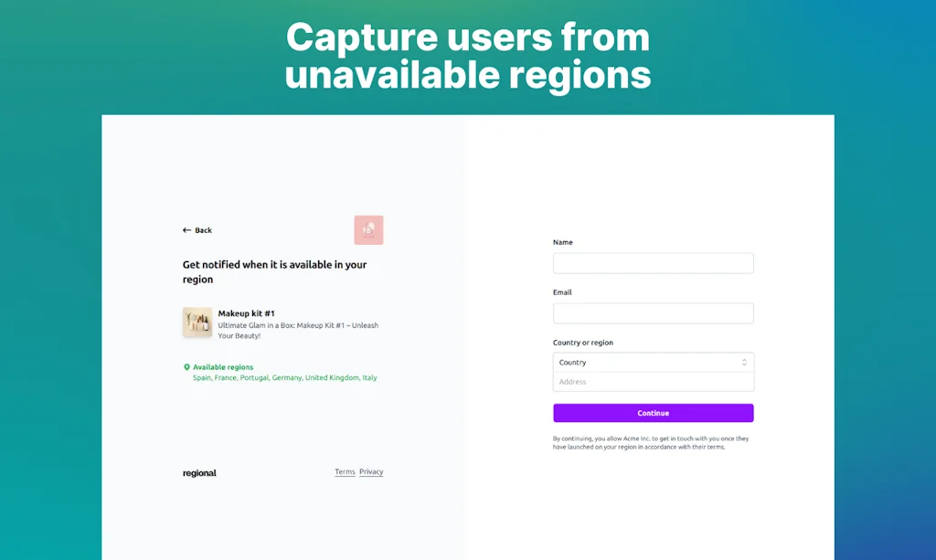Click the regional footer logo
The height and width of the screenshot is (560, 936).
[x=198, y=472]
